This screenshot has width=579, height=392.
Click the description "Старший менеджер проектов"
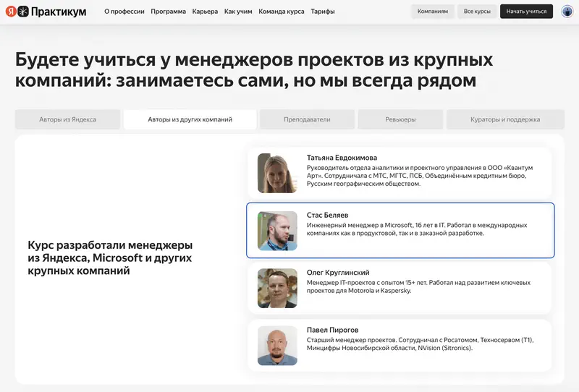[x=420, y=344]
